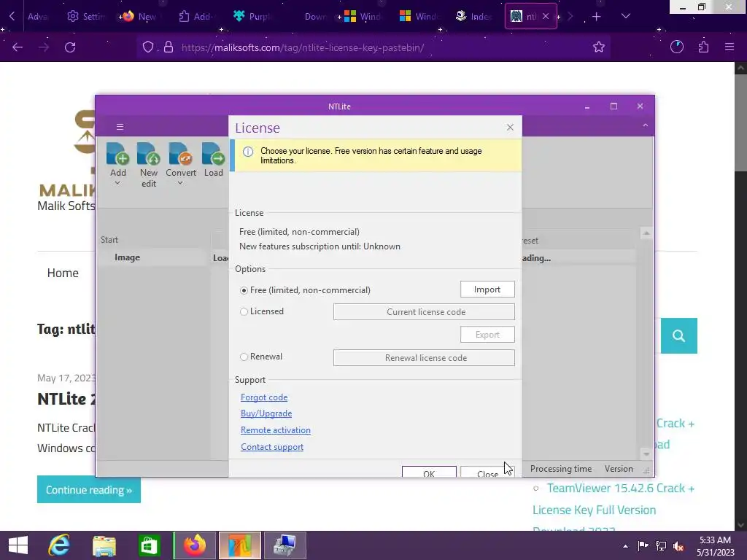The image size is (747, 560).
Task: Click the Import button
Action: click(487, 289)
